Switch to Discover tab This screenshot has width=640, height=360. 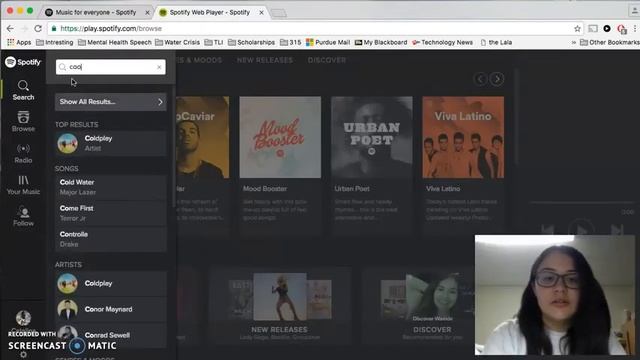tap(327, 60)
